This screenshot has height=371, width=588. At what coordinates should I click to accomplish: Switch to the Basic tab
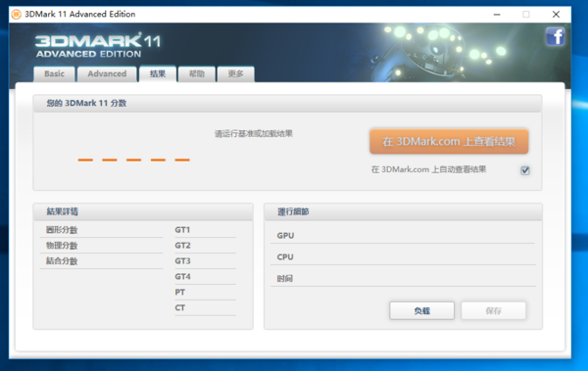54,73
